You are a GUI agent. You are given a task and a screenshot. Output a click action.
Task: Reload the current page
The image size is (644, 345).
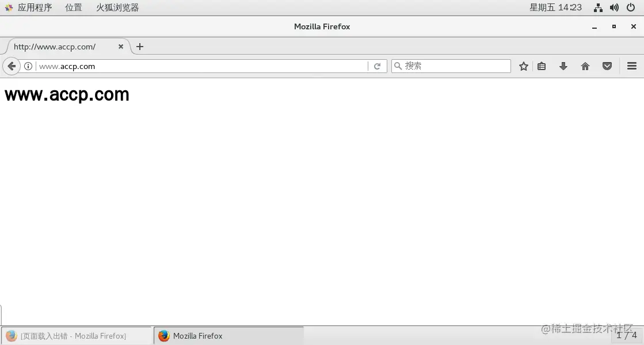(378, 66)
